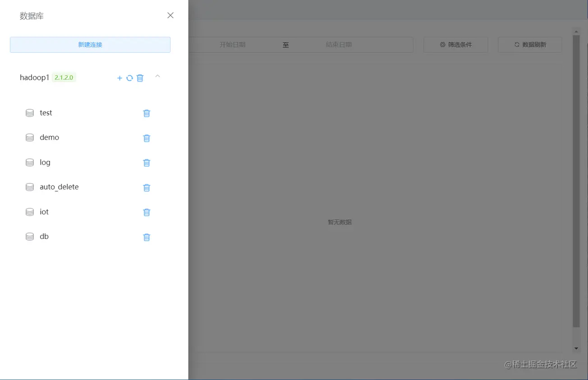
Task: Click the scrollbar up arrow
Action: coord(576,31)
